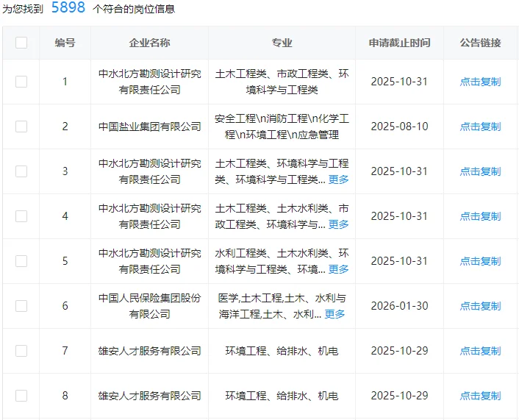Click the 2026-01-30 deadline date
This screenshot has width=519, height=420.
399,306
